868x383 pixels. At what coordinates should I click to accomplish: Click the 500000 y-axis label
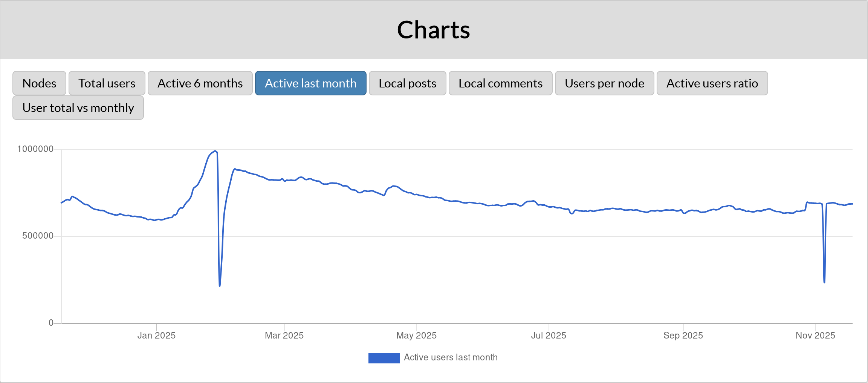[x=38, y=236]
